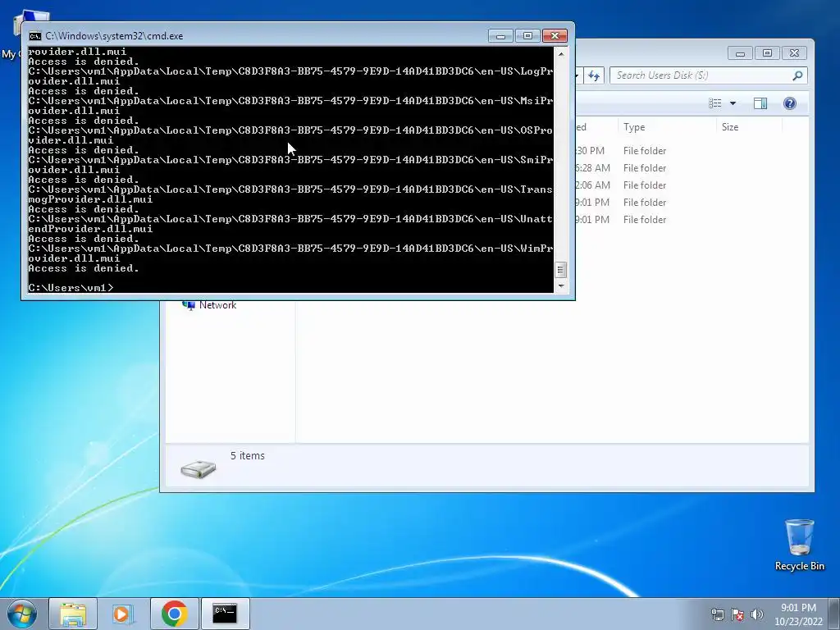Screen dimensions: 840x630
Task: Click the cmd scrollbar down arrow
Action: point(561,286)
